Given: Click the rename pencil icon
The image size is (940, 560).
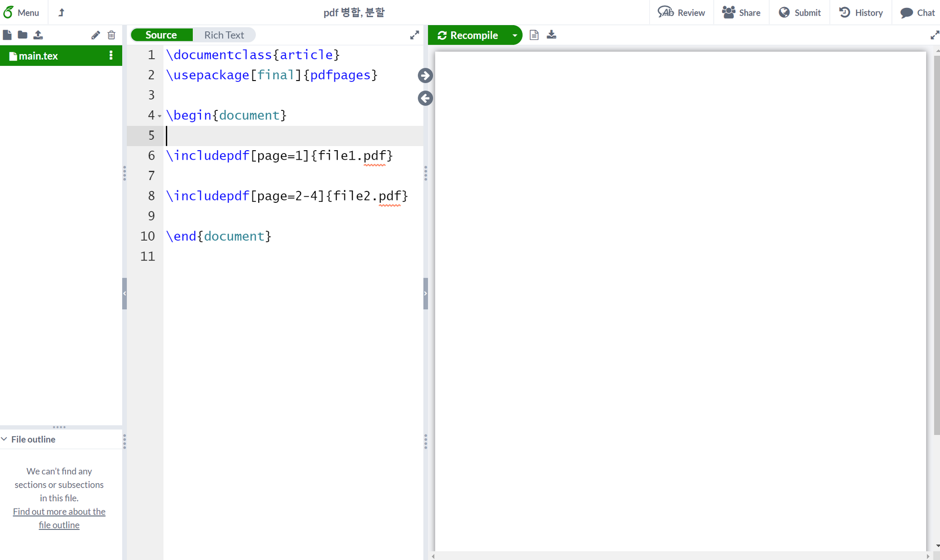Looking at the screenshot, I should [95, 35].
